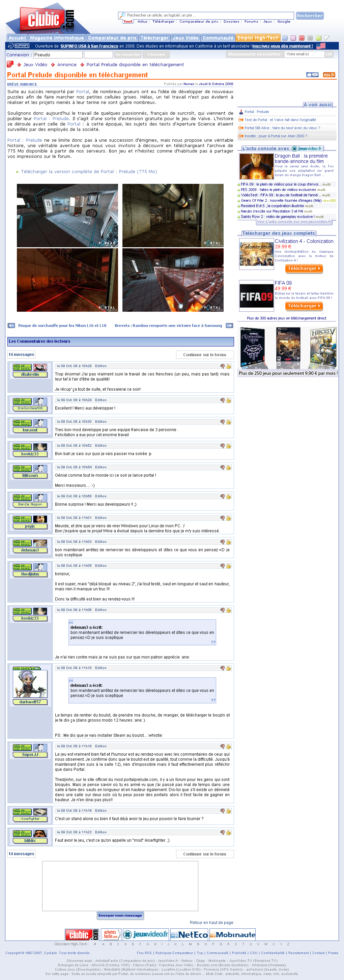
Task: Thumbs down kurasul's comment
Action: click(223, 422)
